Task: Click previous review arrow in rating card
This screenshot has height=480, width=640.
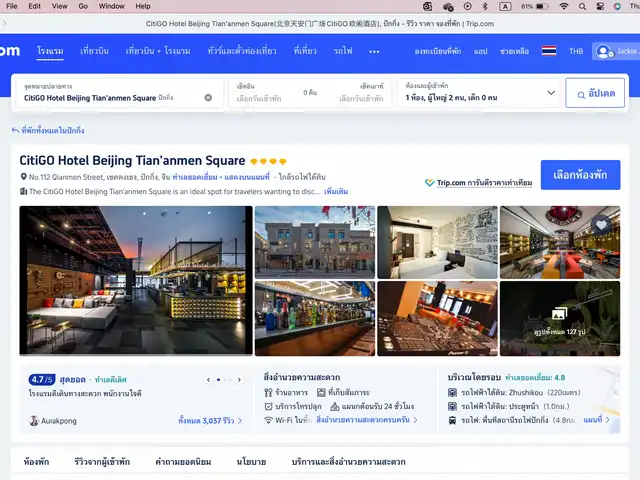Action: [209, 380]
